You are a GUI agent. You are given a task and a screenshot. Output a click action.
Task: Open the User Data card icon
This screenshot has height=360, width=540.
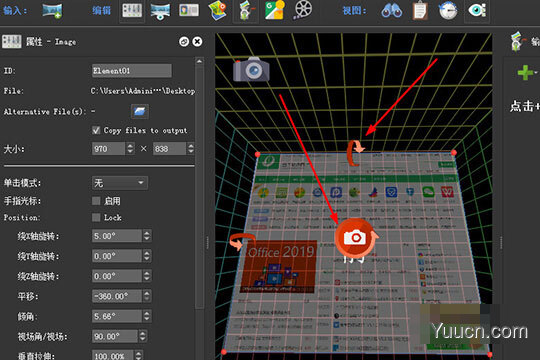click(x=189, y=10)
